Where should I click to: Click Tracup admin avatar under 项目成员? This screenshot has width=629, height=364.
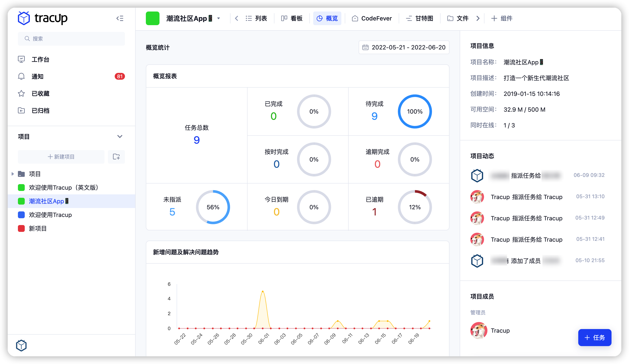point(479,330)
